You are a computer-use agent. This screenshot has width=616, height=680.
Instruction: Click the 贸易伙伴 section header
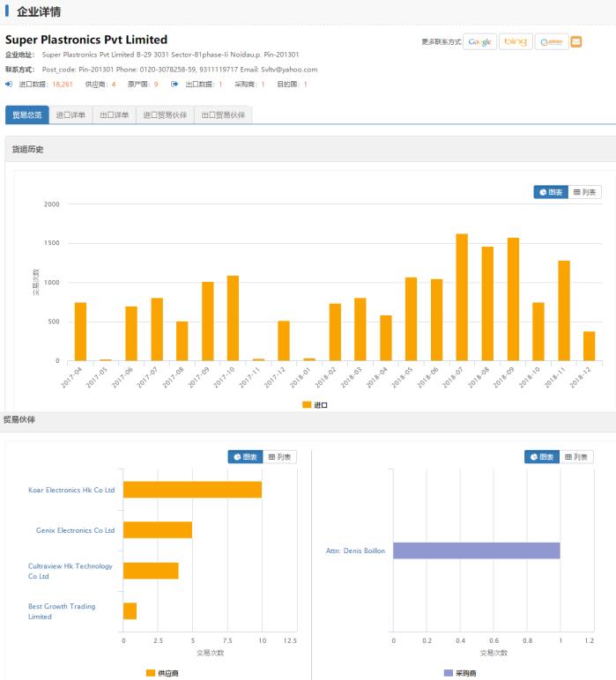coord(19,419)
